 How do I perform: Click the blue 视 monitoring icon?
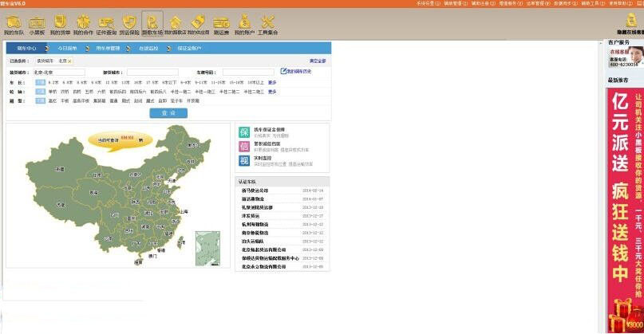244,160
